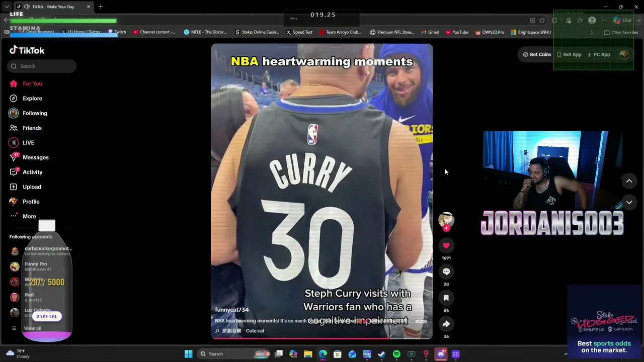644x362 pixels.
Task: Open the Channel content YouTube bookmark
Action: (154, 32)
